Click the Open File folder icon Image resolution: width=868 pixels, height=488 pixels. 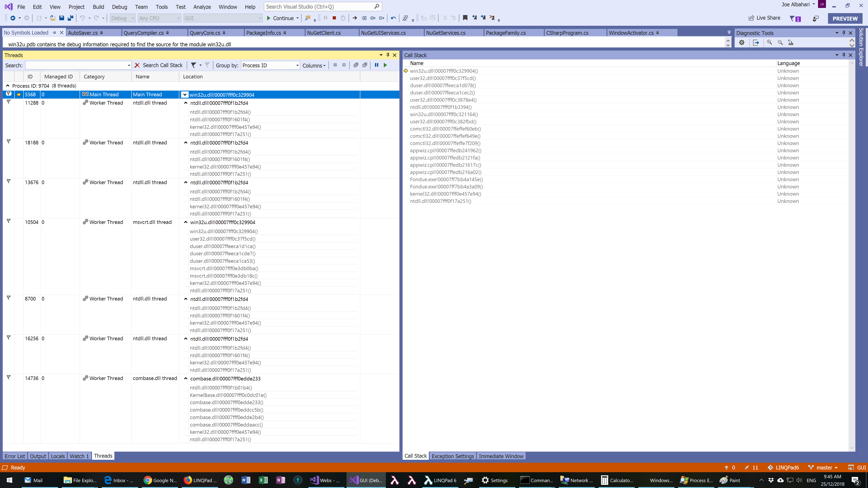tap(53, 18)
